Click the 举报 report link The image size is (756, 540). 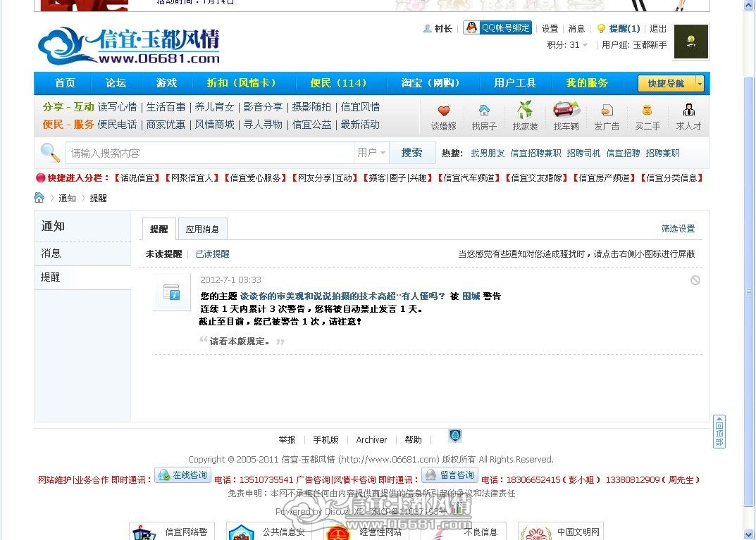287,439
